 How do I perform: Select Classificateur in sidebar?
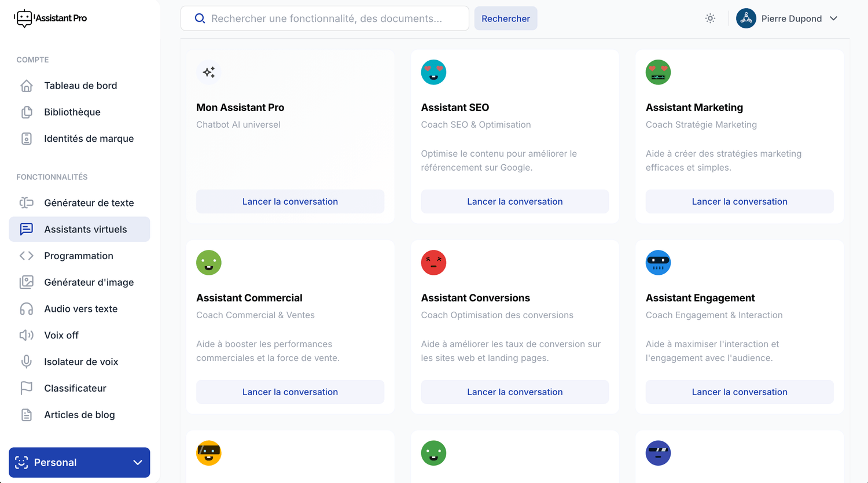(79, 388)
